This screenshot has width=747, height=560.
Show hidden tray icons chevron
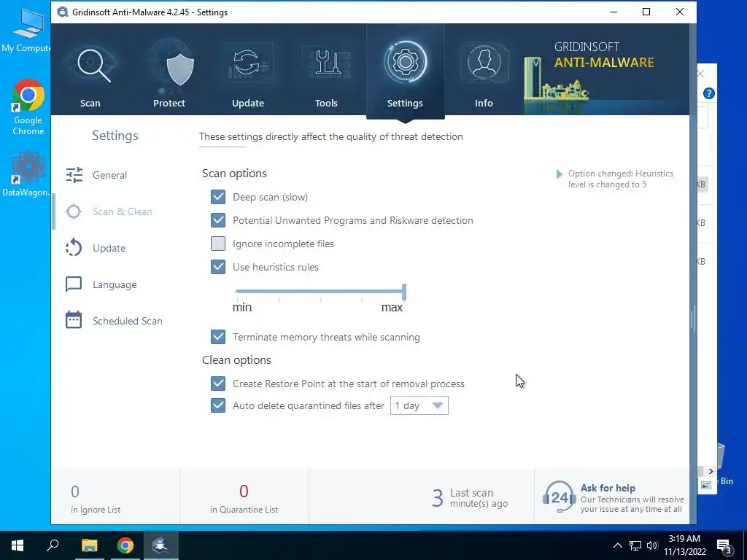pos(617,545)
